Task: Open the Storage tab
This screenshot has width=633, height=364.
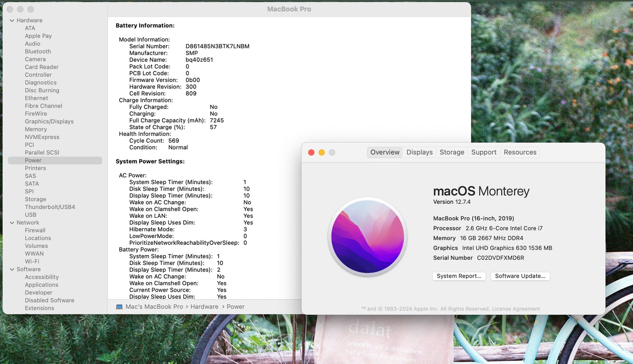Action: click(452, 152)
